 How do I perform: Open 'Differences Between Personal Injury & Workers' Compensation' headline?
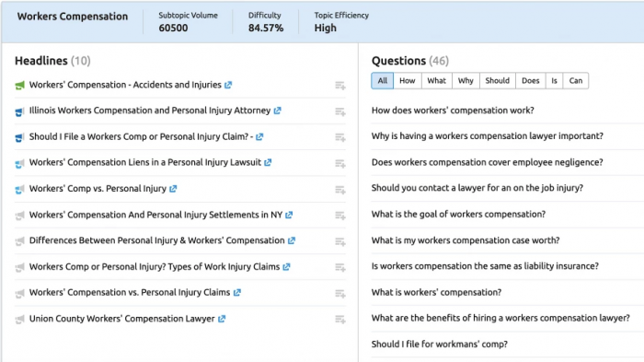157,240
